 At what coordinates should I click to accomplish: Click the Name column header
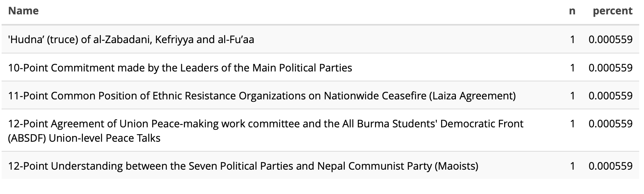[x=24, y=11]
